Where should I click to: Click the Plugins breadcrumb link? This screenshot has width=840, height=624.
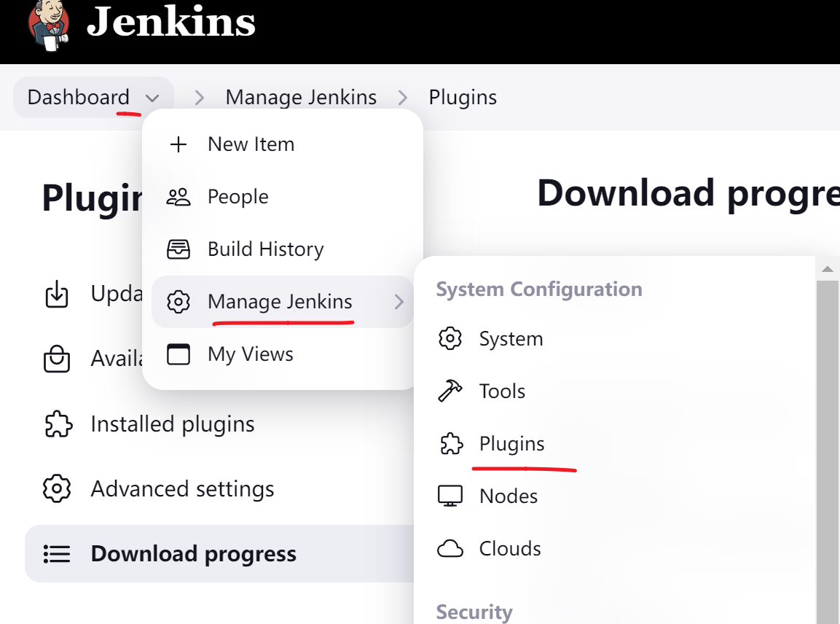pyautogui.click(x=463, y=98)
